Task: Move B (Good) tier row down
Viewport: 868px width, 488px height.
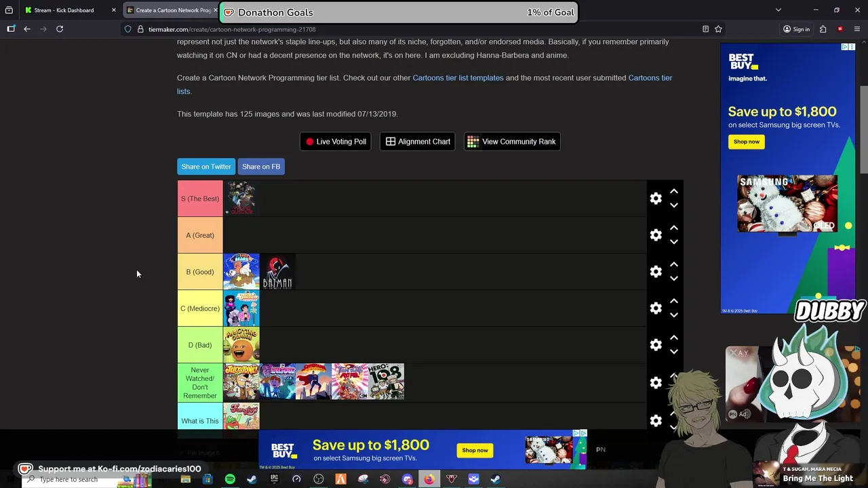Action: [674, 279]
